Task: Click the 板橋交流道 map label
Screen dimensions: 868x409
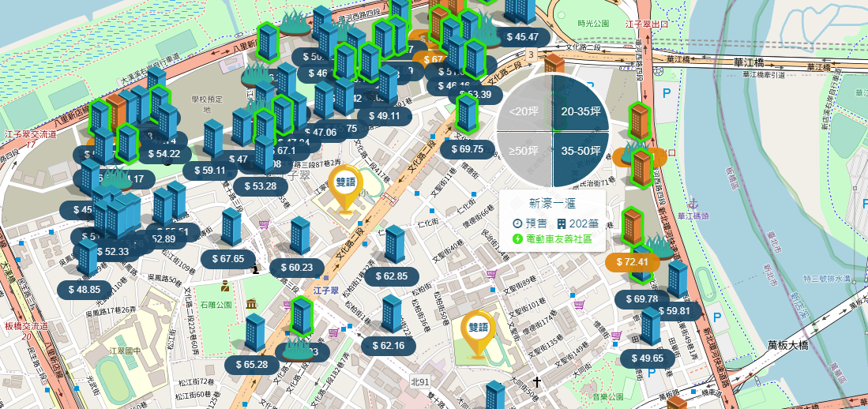Action: pos(26,326)
